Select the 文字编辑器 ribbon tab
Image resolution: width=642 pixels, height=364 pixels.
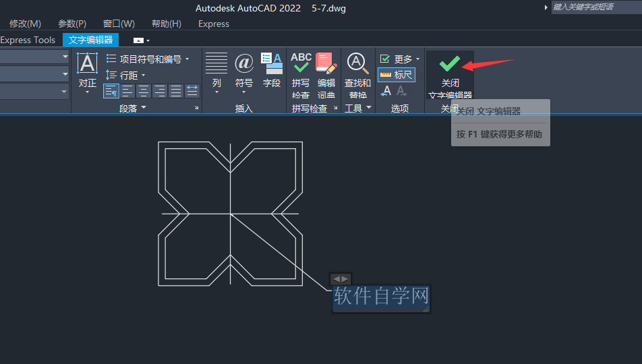click(90, 40)
